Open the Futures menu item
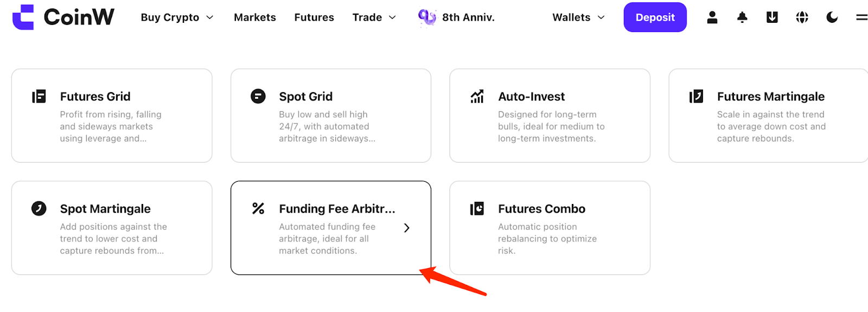Screen dimensions: 868x312 point(314,17)
